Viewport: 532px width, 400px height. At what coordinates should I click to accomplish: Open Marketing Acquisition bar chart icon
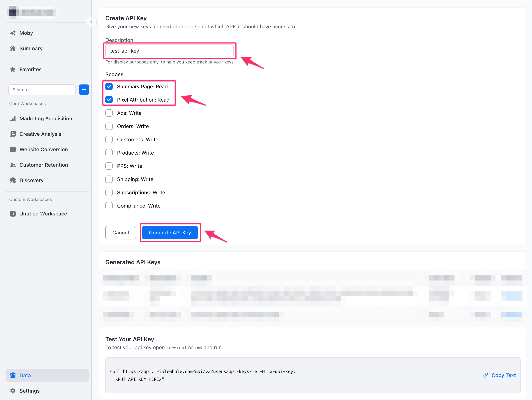click(x=13, y=118)
